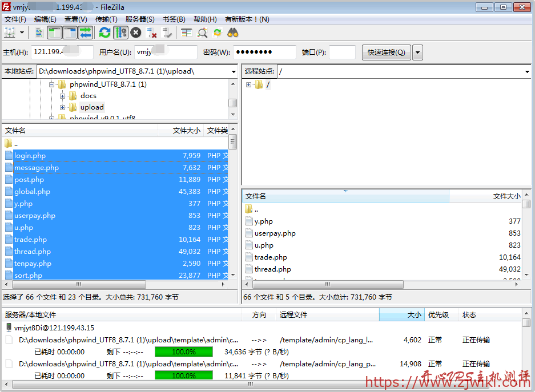The height and width of the screenshot is (392, 535).
Task: Click the 快速连接(Q) button
Action: pyautogui.click(x=386, y=52)
